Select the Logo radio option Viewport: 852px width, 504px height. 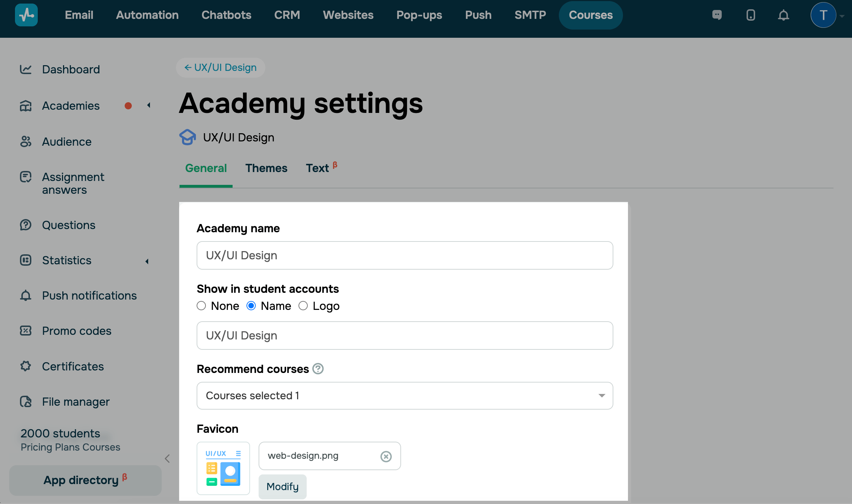pos(303,306)
